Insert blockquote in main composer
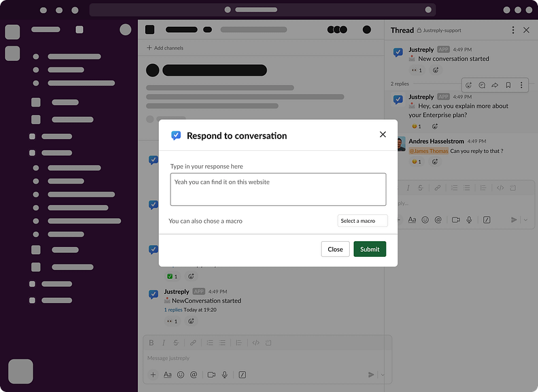This screenshot has width=538, height=392. pyautogui.click(x=239, y=342)
